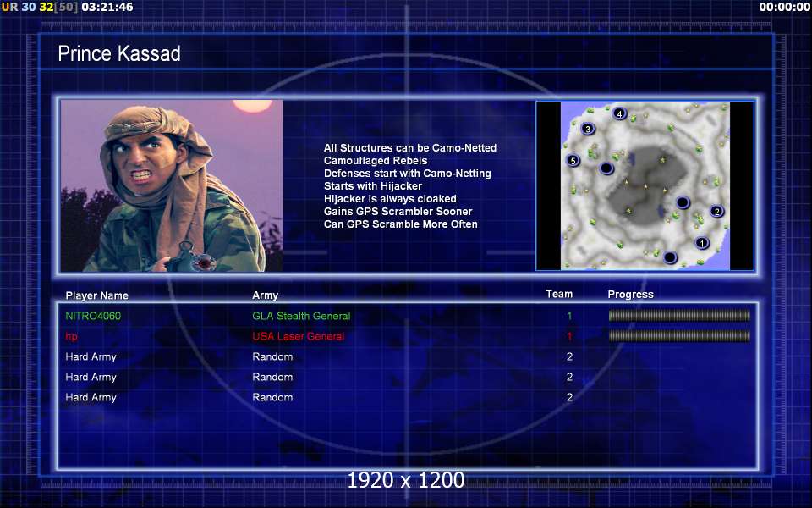The height and width of the screenshot is (508, 812).
Task: Select player name "hp"
Action: [71, 336]
